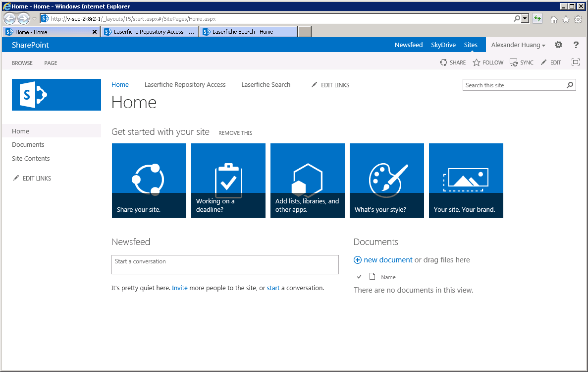The height and width of the screenshot is (372, 588).
Task: Open Documents in the left sidebar
Action: (28, 144)
